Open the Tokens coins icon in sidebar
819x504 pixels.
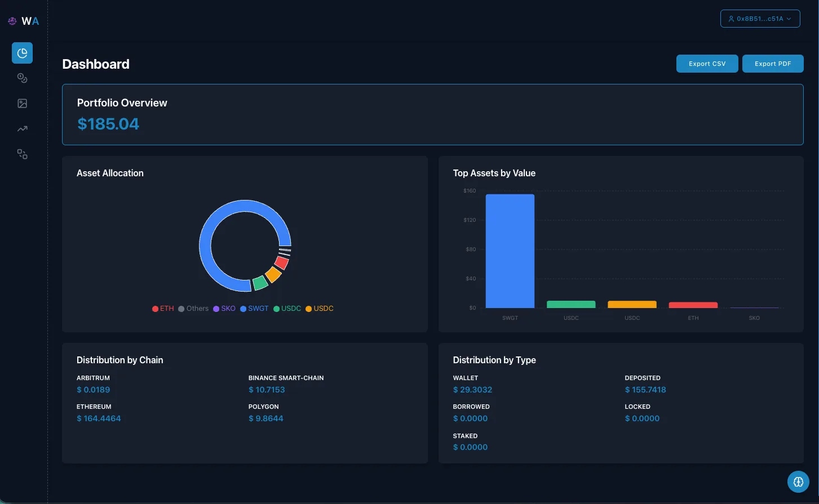[22, 78]
